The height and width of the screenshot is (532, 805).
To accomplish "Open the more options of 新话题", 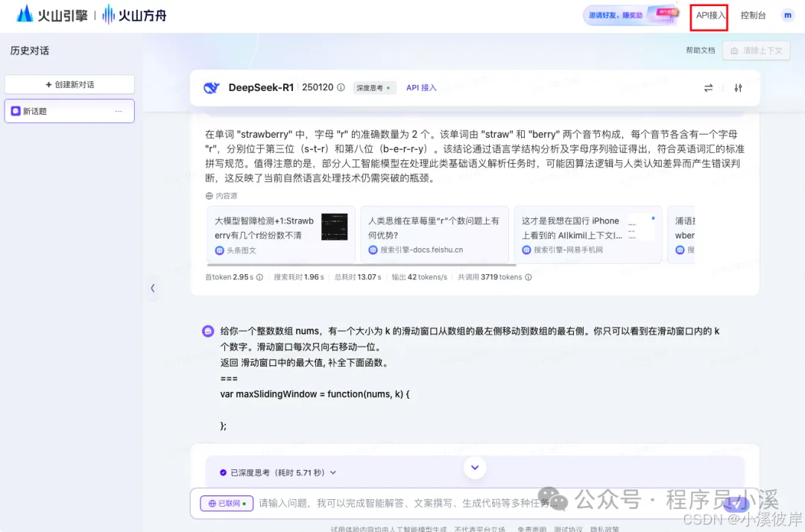I will point(119,111).
